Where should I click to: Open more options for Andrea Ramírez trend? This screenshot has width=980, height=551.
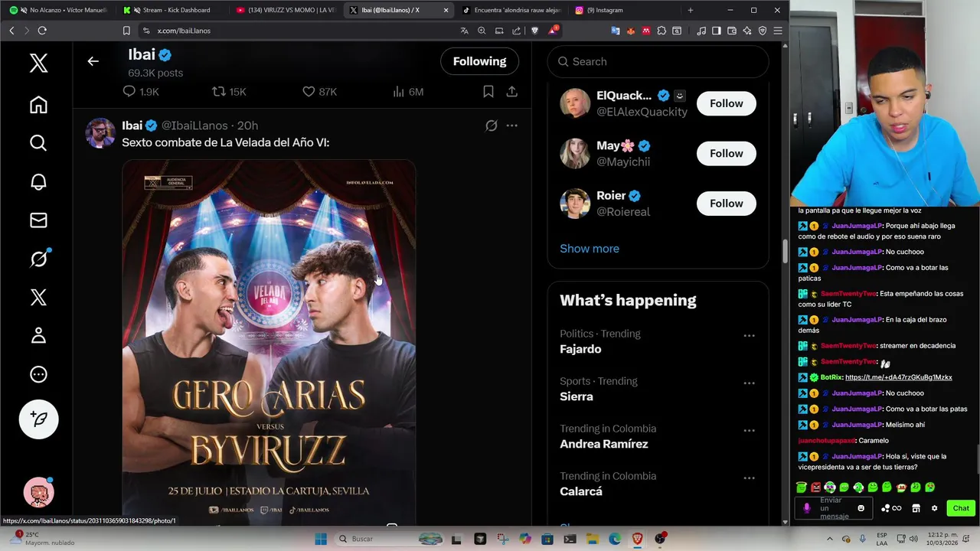click(x=749, y=430)
